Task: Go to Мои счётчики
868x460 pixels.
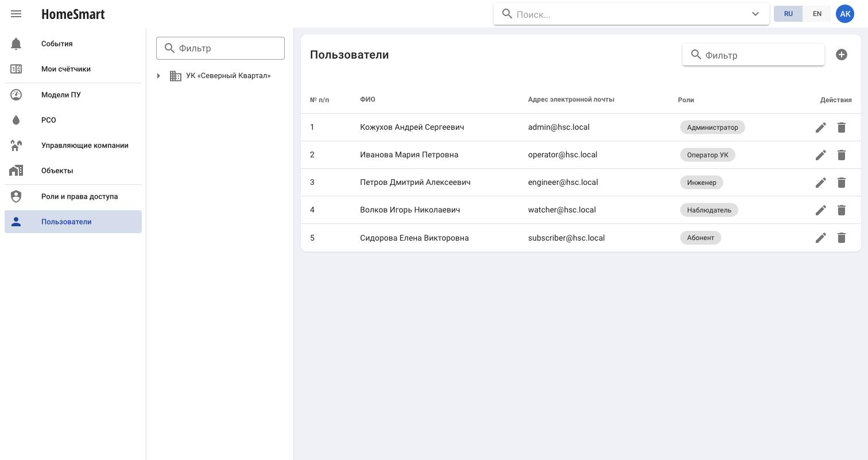Action: tap(73, 69)
